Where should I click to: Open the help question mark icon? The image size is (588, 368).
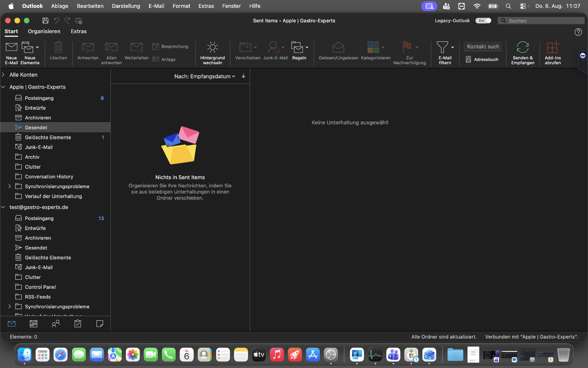(x=578, y=32)
